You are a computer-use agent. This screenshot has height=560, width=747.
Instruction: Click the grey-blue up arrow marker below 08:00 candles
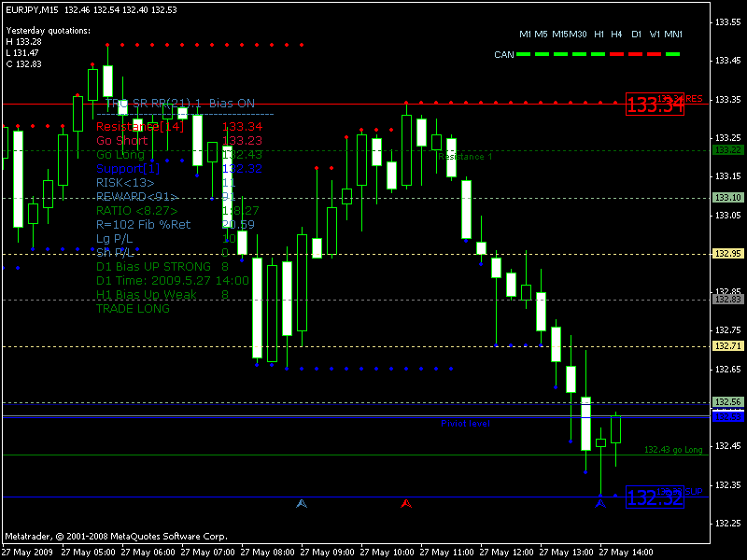point(302,503)
